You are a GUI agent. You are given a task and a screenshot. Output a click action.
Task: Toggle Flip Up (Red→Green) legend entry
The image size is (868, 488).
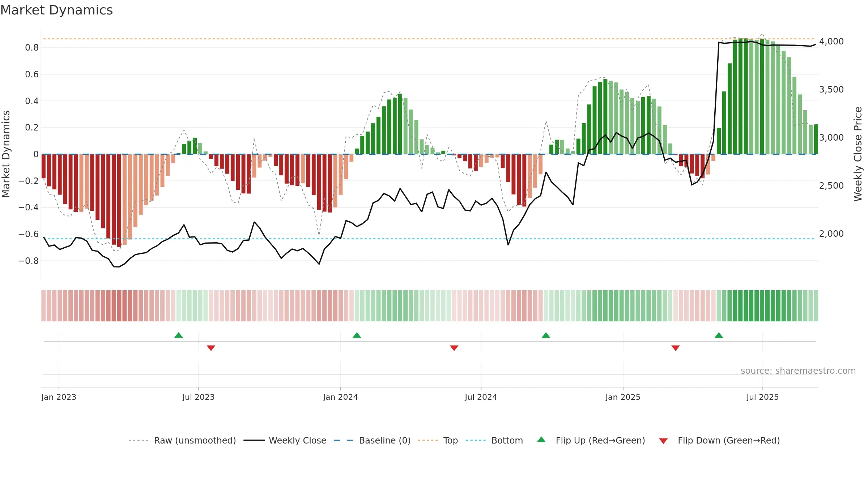(x=591, y=440)
